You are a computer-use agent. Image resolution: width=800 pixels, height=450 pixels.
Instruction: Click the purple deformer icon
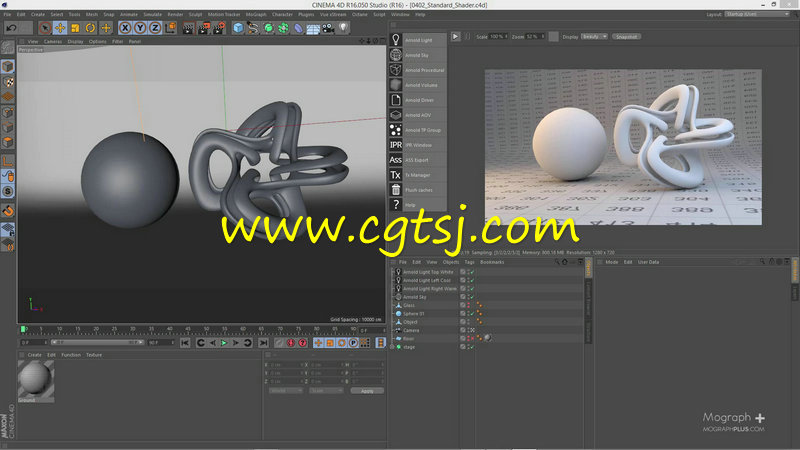point(298,28)
